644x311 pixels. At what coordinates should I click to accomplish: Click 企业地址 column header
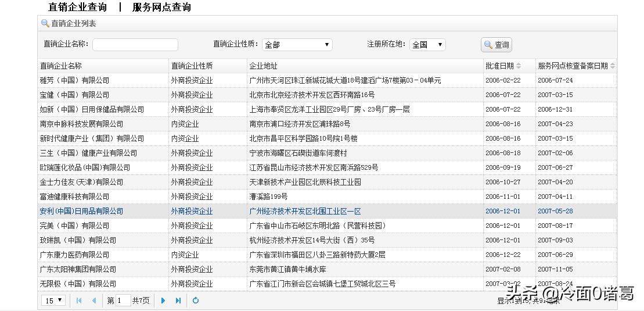click(x=263, y=66)
